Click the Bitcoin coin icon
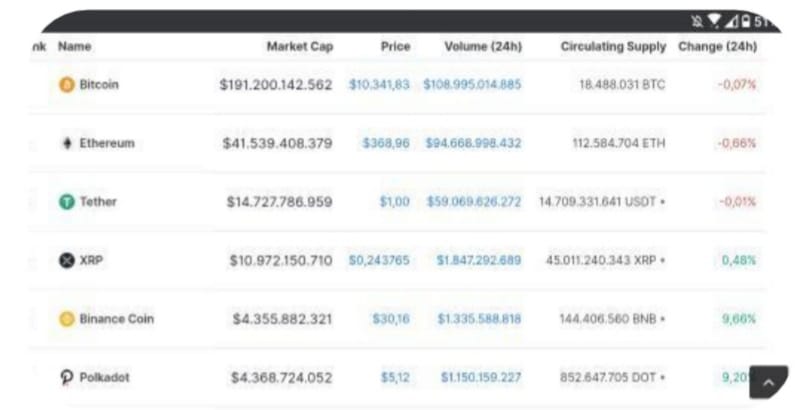Viewport: 802px width, 410px height. click(67, 84)
